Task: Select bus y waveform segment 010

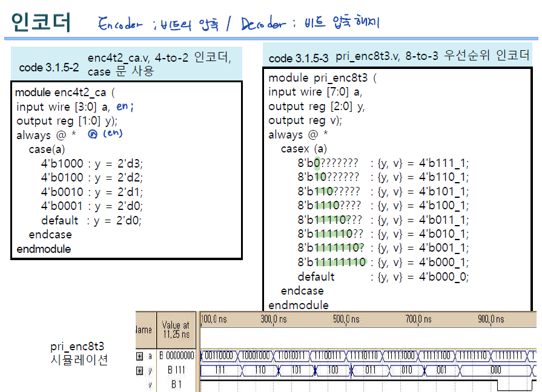Action: click(406, 371)
